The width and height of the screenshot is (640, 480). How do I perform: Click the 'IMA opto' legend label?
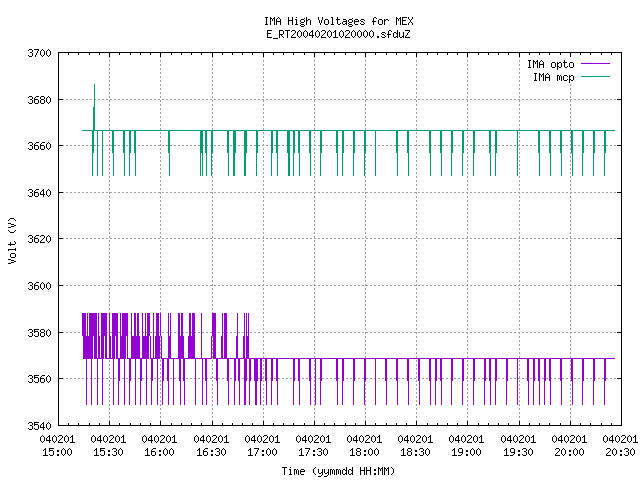pyautogui.click(x=550, y=64)
